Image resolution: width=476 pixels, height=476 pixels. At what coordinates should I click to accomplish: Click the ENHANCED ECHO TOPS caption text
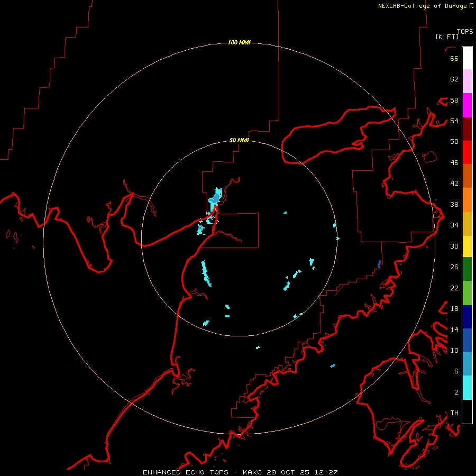186,472
